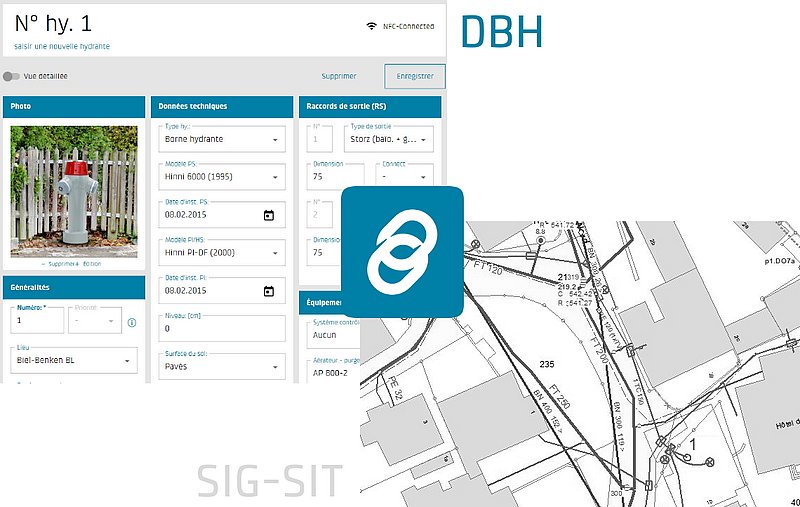Click the p1.D07a label on map
The image size is (800, 507).
[780, 261]
